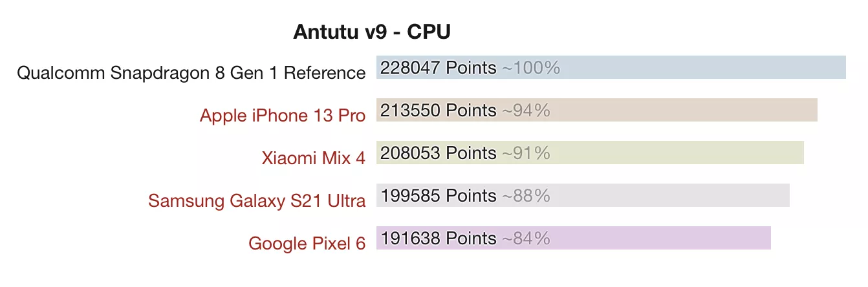Screen dimensions: 868x287
Task: Click the 208053 Points score text
Action: (439, 153)
